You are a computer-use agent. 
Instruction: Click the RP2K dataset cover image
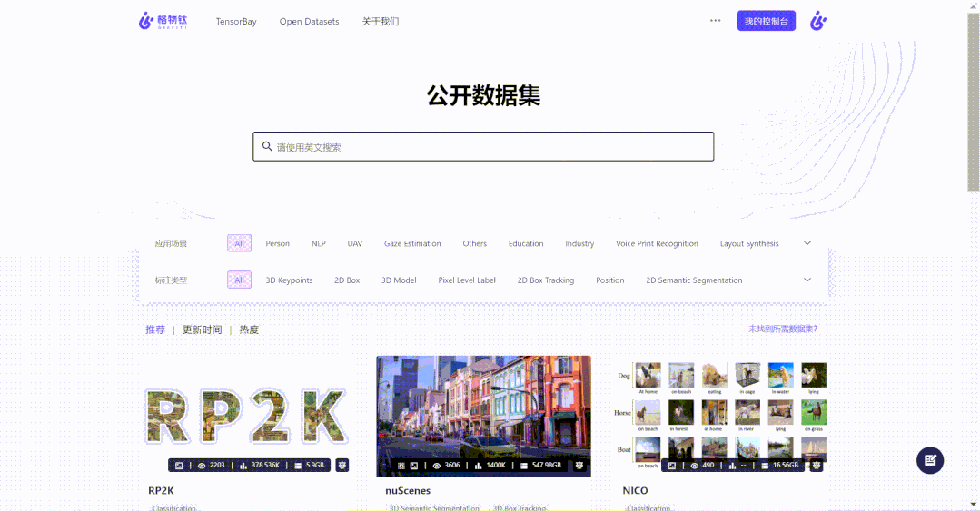[246, 416]
